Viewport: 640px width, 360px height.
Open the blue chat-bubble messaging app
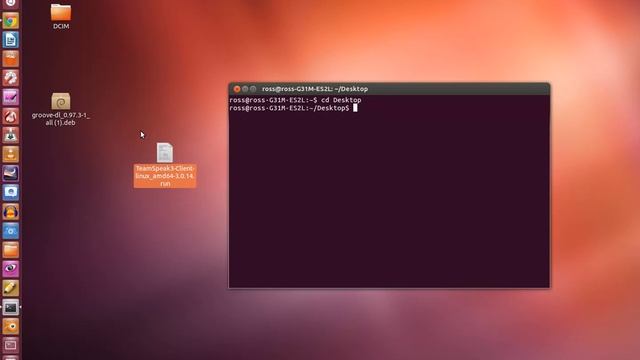11,193
